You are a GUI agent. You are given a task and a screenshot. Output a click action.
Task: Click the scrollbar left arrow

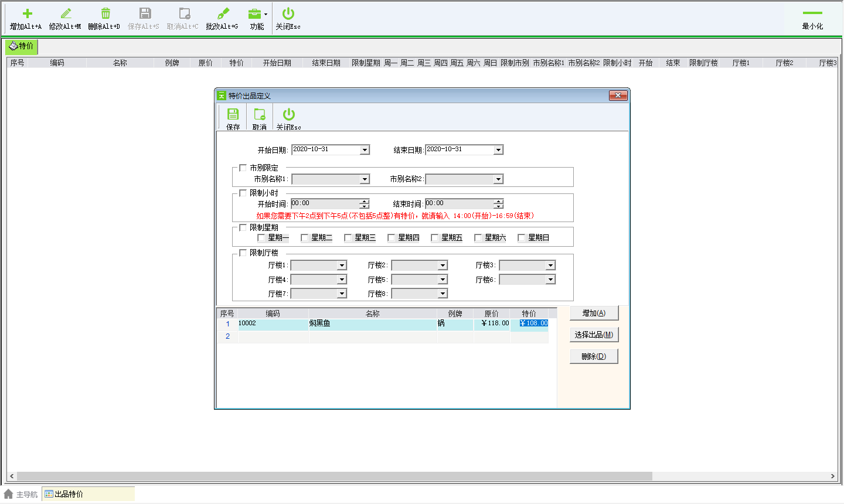12,476
